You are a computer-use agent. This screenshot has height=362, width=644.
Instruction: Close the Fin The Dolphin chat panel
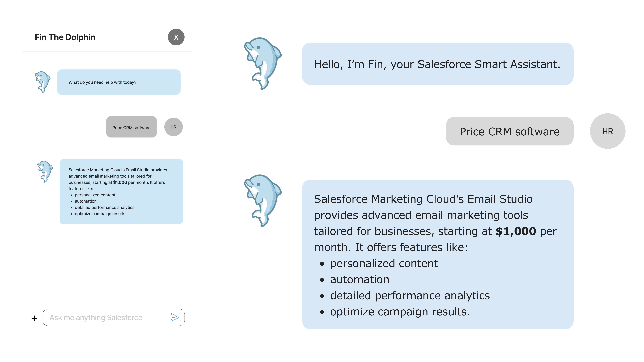point(176,37)
